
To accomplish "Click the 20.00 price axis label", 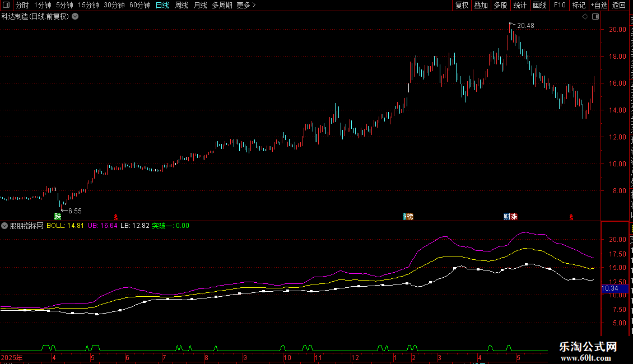I will tap(618, 30).
